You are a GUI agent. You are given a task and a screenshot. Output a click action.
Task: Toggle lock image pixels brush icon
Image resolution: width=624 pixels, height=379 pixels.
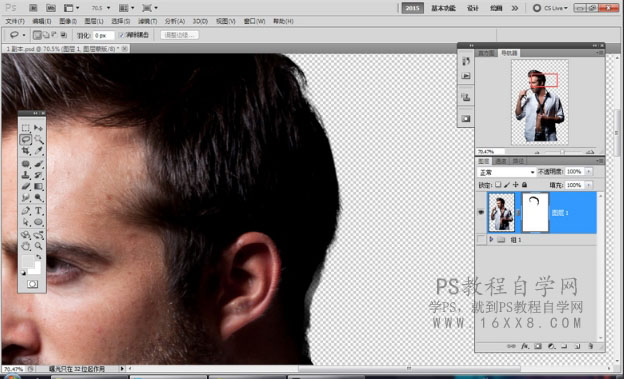pyautogui.click(x=507, y=185)
